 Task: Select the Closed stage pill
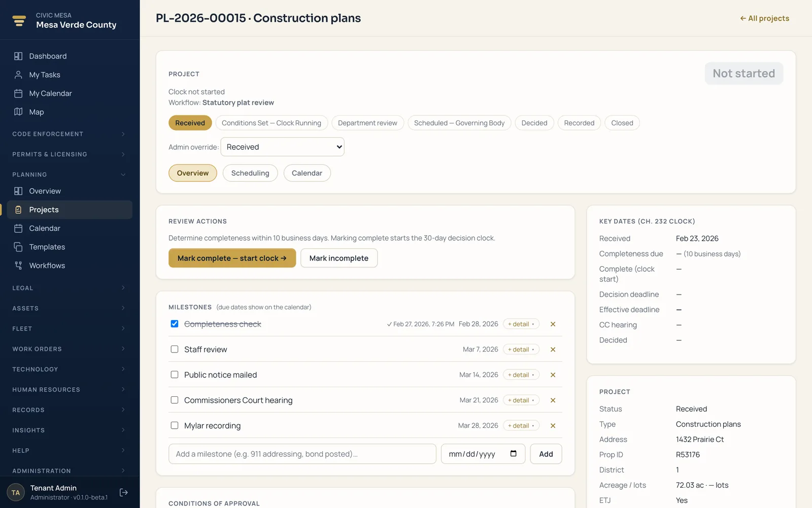point(622,123)
